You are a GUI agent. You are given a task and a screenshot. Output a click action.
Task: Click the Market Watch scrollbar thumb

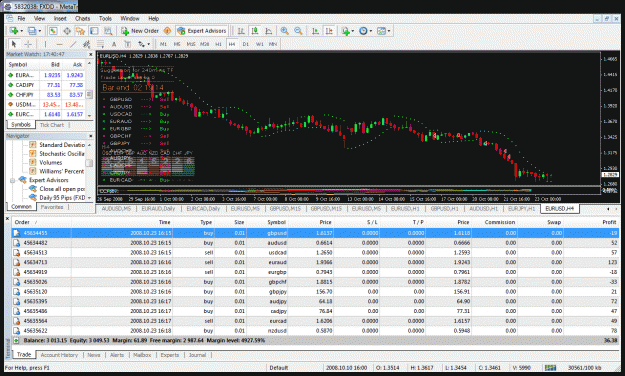tap(89, 94)
